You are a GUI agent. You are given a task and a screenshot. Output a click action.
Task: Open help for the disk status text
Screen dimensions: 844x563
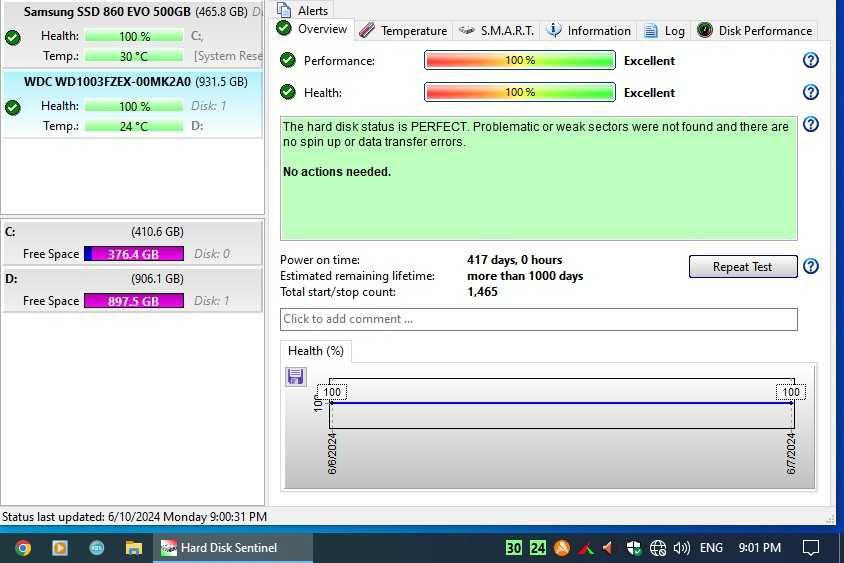tap(810, 124)
